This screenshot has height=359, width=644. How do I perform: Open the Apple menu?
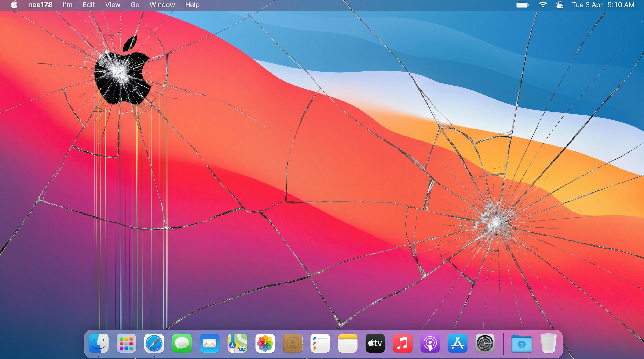coord(14,5)
